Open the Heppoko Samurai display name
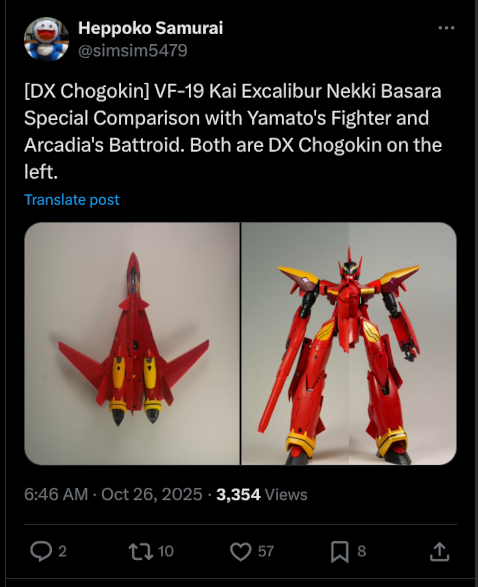 (150, 28)
